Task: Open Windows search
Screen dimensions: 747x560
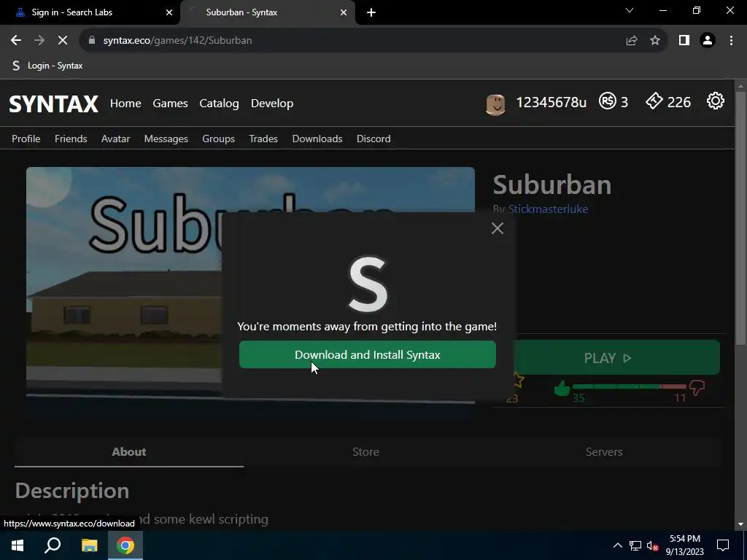Action: [x=53, y=545]
